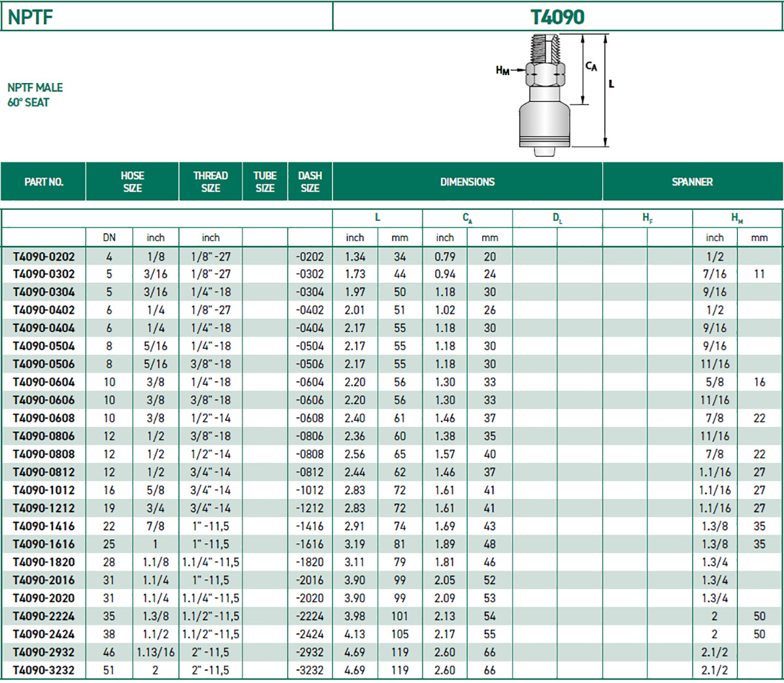Click L inch value 3.19
This screenshot has height=683, width=784.
tap(355, 544)
